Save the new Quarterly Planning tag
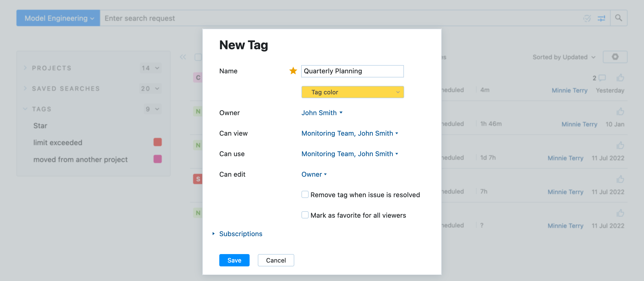Screen dimensions: 644x281 click(234, 260)
